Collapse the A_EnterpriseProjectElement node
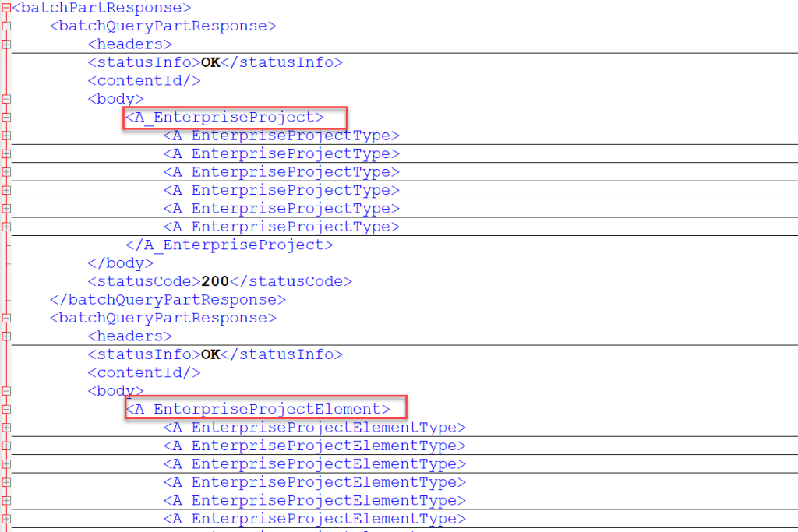 (x=6, y=409)
